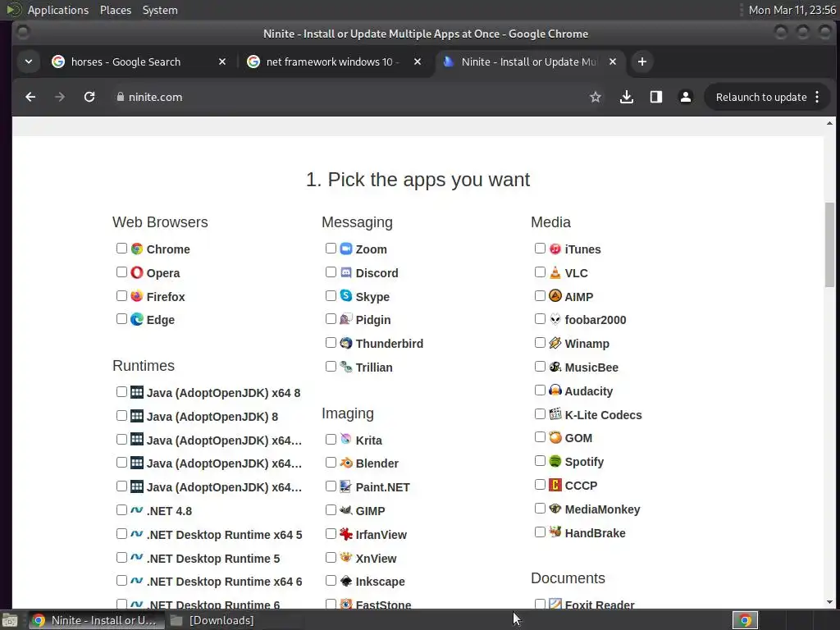
Task: Click the Trillian label
Action: (374, 367)
